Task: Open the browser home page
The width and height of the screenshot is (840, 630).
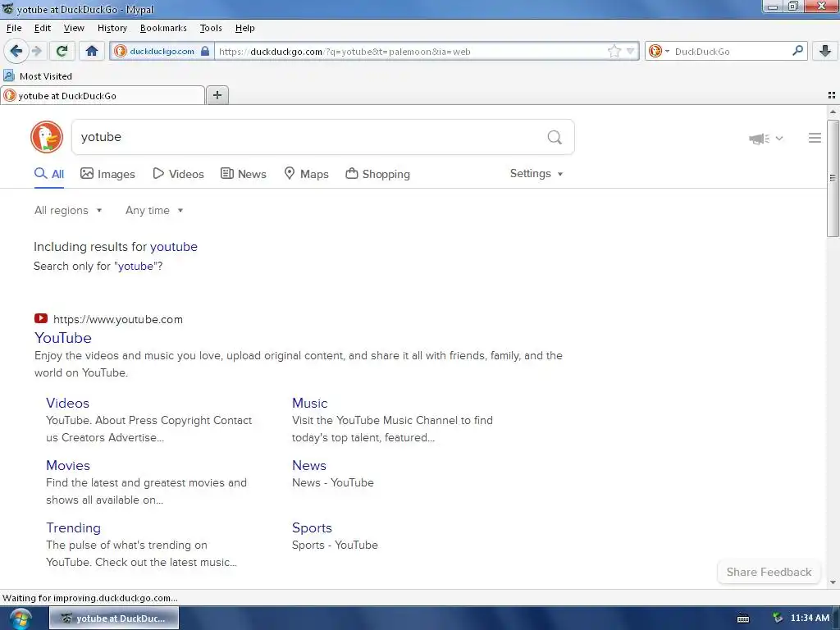Action: (92, 51)
